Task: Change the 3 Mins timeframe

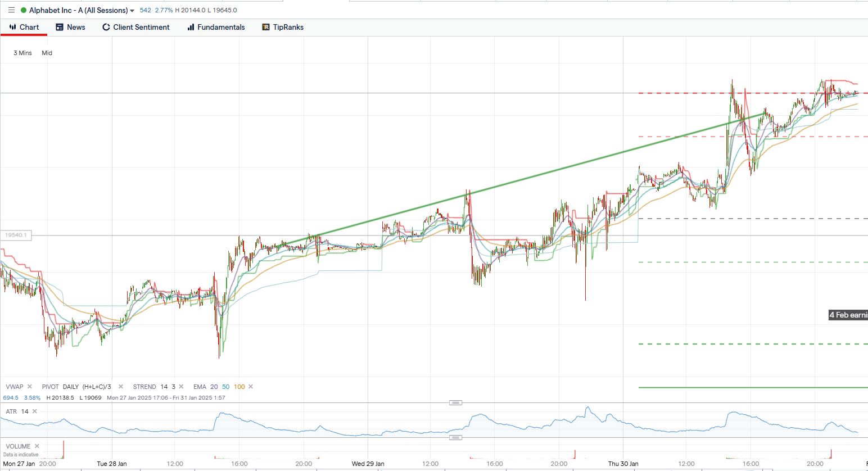Action: tap(22, 53)
